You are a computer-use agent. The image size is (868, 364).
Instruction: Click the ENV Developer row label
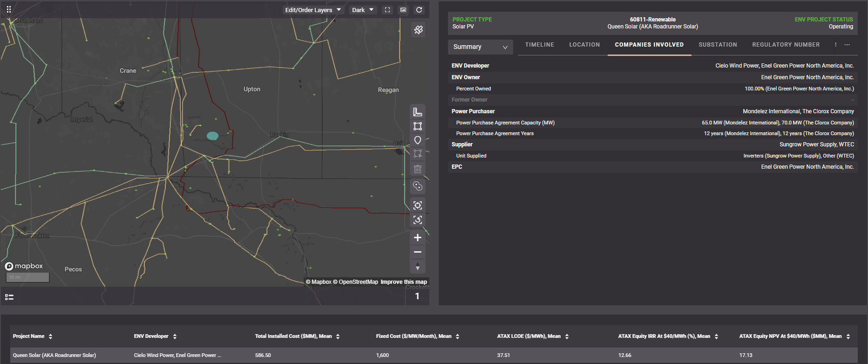[470, 66]
